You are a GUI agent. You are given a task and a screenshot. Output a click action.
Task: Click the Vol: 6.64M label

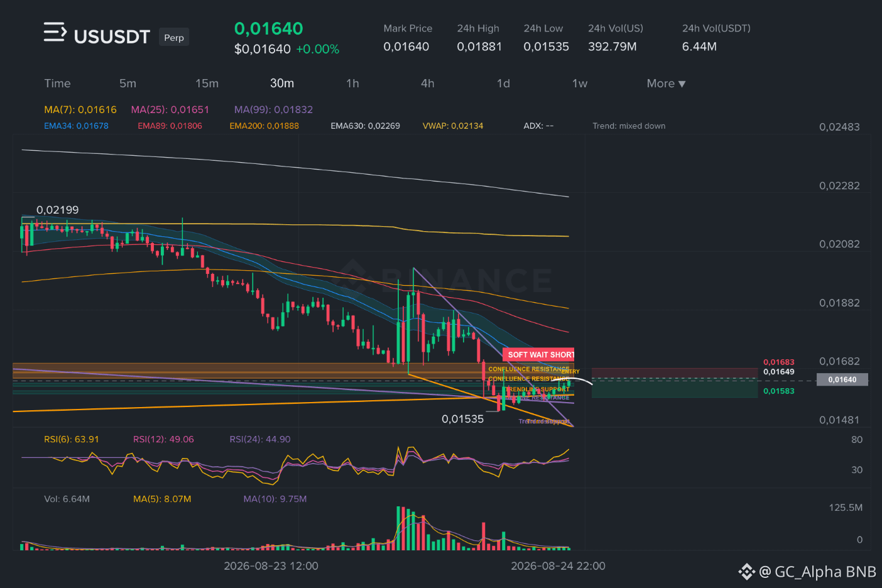67,499
